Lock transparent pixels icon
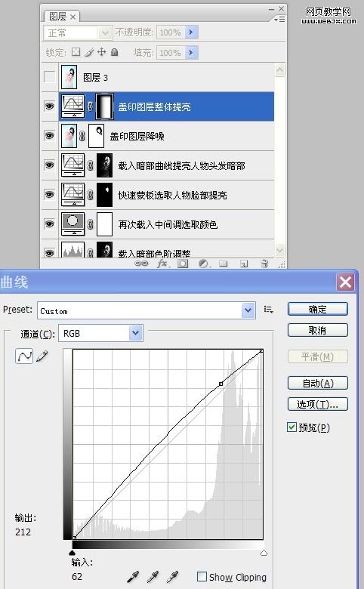Viewport: 364px width, 589px height. tap(76, 52)
